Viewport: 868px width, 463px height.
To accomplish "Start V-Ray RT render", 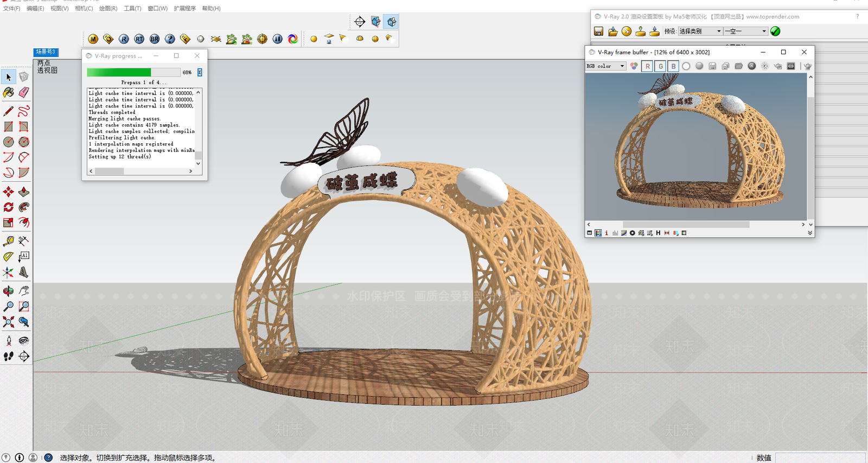I will [139, 39].
